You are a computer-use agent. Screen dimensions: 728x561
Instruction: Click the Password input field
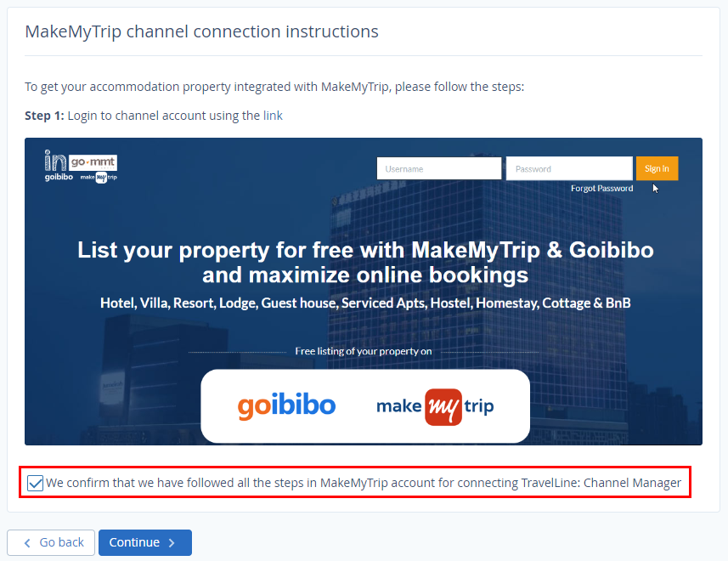(x=569, y=168)
